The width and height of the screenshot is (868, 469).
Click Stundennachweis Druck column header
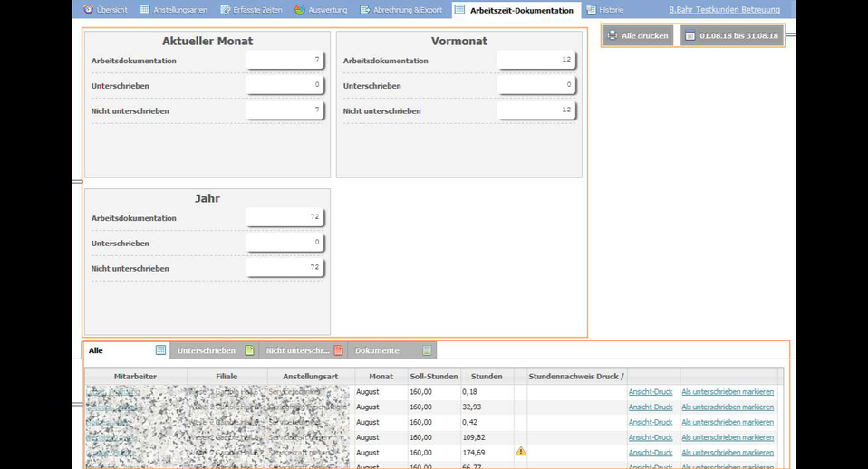[576, 376]
